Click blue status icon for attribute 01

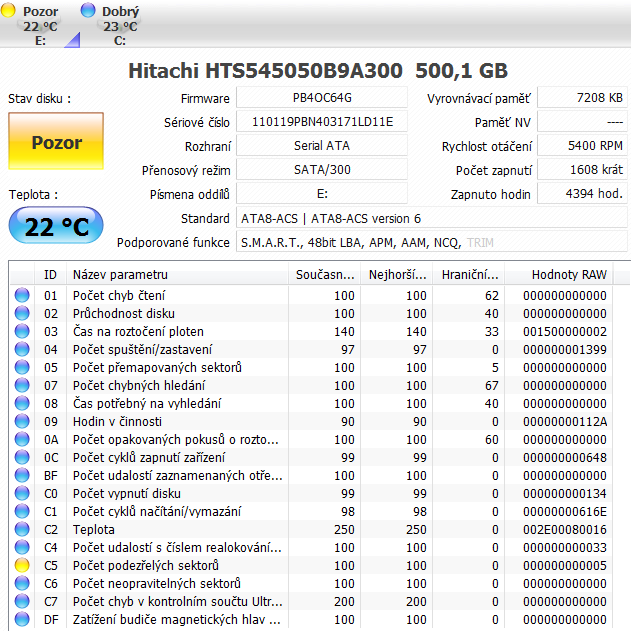(22, 295)
